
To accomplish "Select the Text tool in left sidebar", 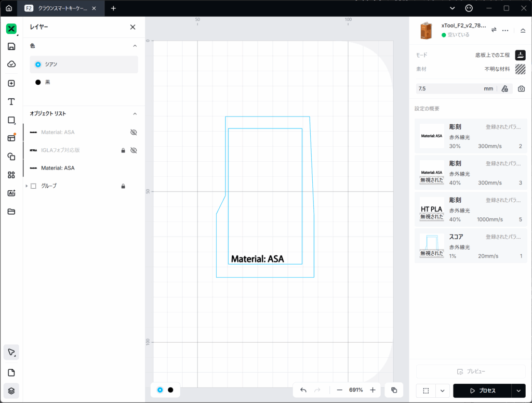I will pos(11,101).
